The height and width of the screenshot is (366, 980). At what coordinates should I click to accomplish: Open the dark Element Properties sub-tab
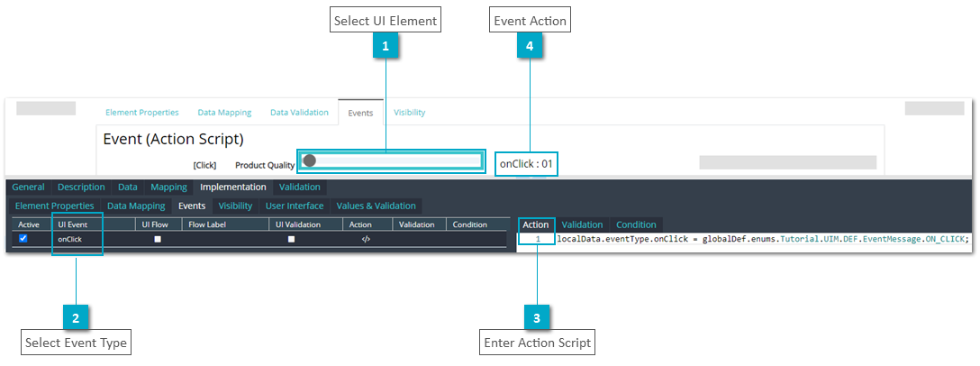click(x=54, y=206)
